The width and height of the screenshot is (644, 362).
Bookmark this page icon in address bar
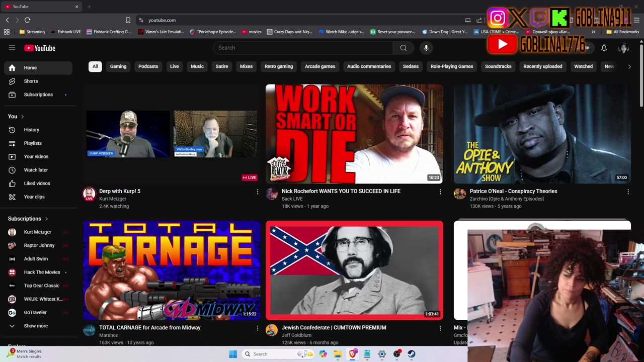(x=128, y=20)
